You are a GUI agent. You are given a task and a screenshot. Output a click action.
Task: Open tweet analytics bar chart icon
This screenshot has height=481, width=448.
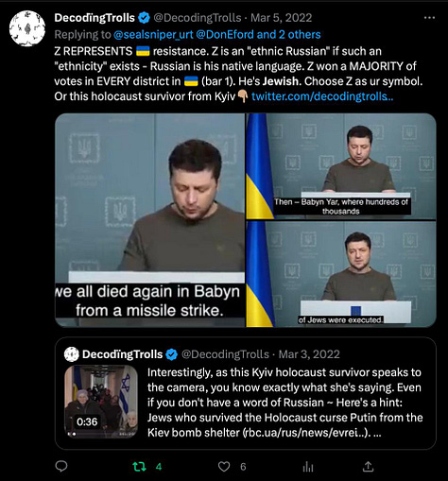pyautogui.click(x=308, y=467)
